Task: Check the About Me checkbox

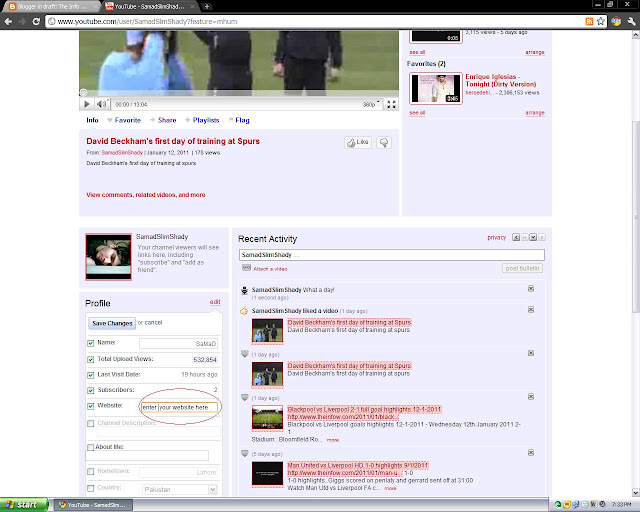Action: tap(91, 447)
